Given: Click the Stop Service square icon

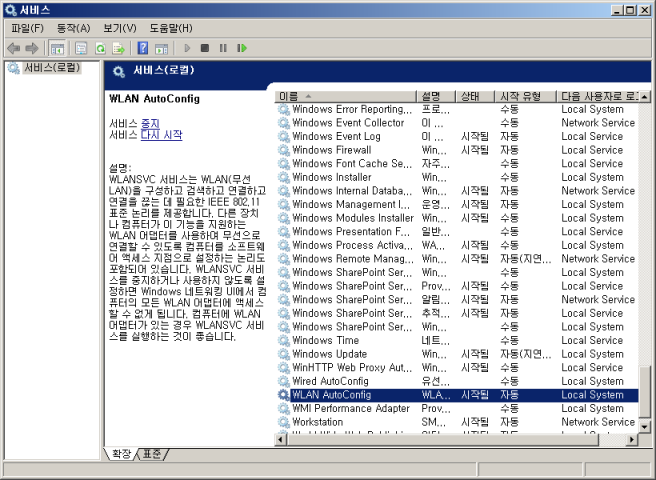Looking at the screenshot, I should tap(205, 48).
